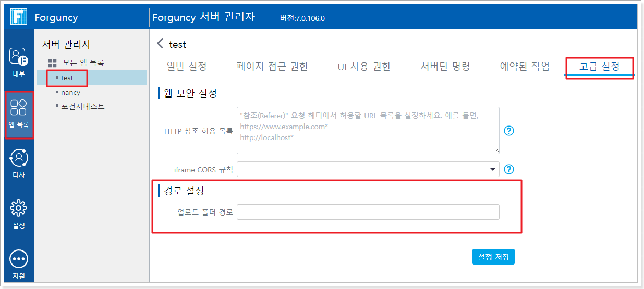The width and height of the screenshot is (644, 289).
Task: Click help icon beside iframe CORS 규칙
Action: click(509, 169)
